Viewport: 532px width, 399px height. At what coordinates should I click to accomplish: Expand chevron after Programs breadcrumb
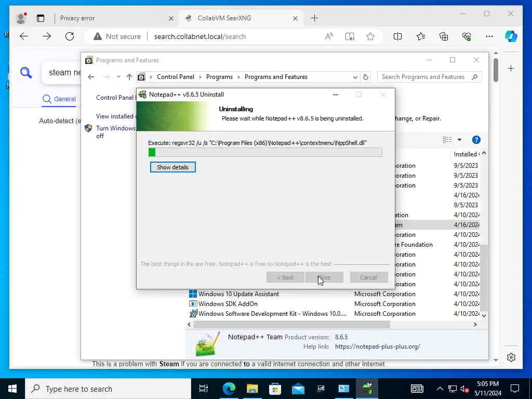[239, 77]
